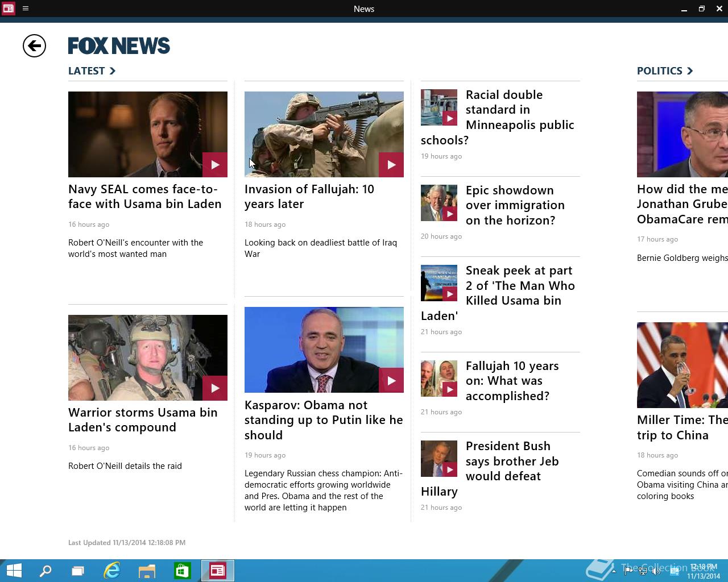Launch Internet Explorer from the taskbar
Image resolution: width=728 pixels, height=582 pixels.
112,571
